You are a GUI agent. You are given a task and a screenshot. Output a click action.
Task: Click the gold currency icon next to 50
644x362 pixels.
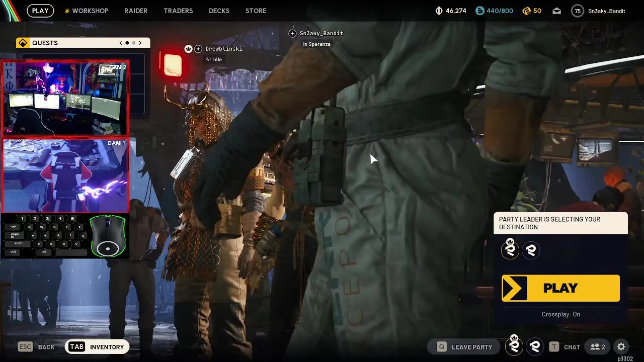point(526,11)
